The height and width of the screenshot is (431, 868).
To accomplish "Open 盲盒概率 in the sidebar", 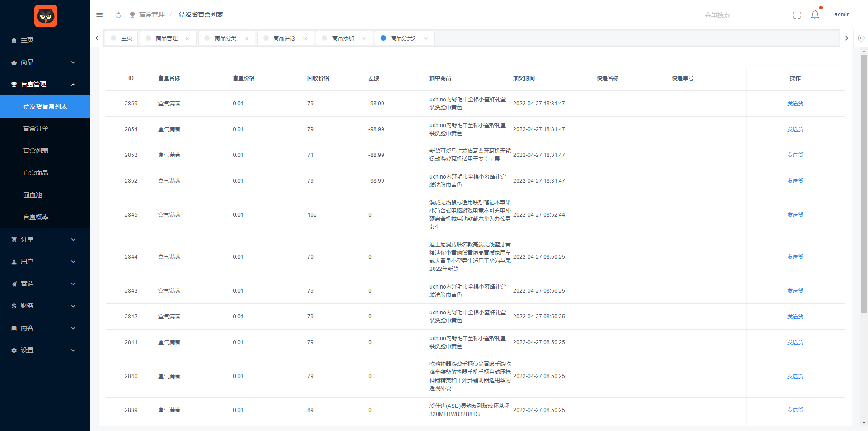I will click(x=36, y=217).
